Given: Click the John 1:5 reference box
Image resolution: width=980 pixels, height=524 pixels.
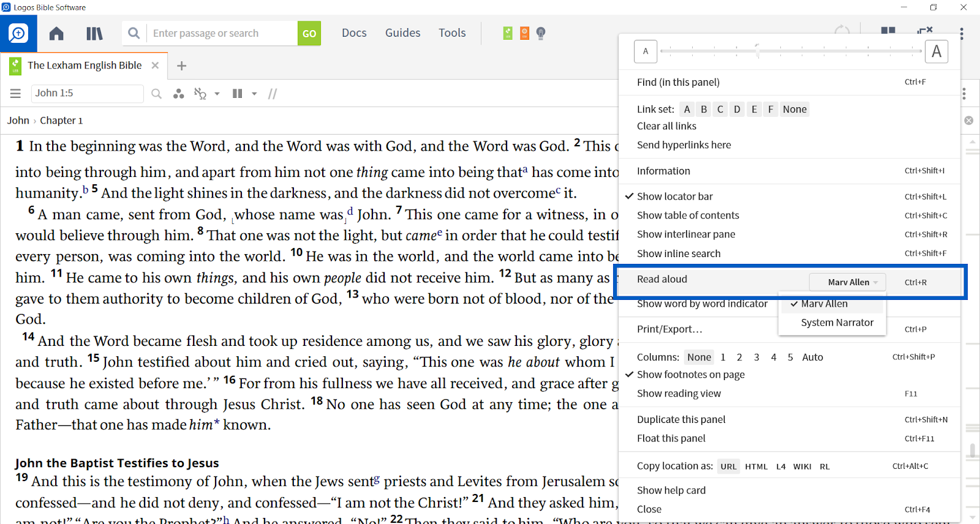Looking at the screenshot, I should [x=87, y=93].
